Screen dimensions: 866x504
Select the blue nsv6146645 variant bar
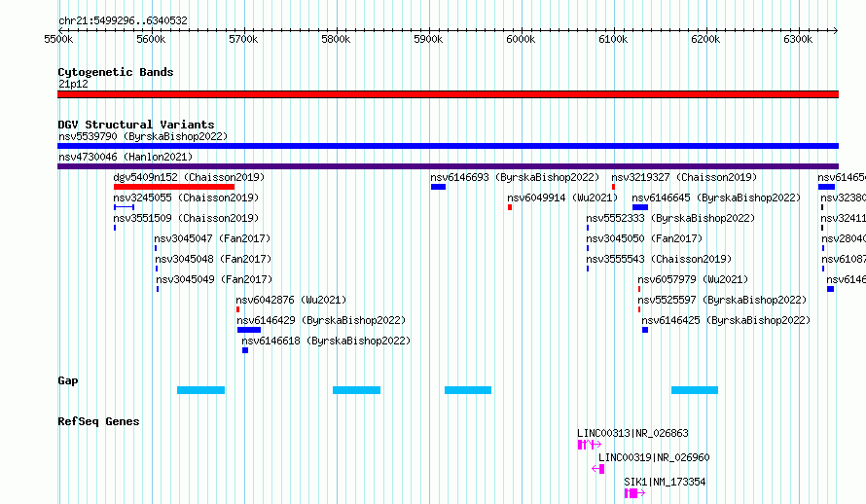640,207
